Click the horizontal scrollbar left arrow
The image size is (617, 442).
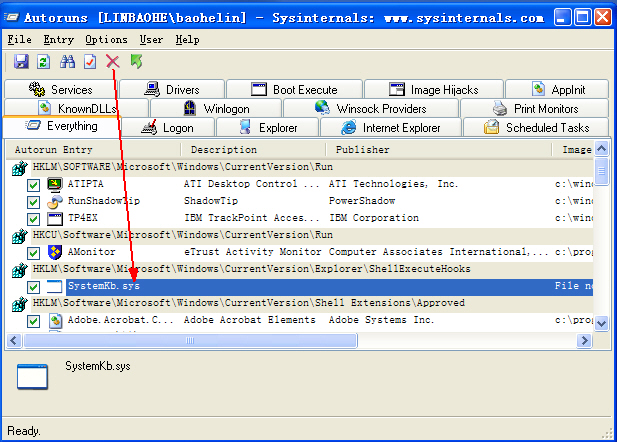point(14,340)
